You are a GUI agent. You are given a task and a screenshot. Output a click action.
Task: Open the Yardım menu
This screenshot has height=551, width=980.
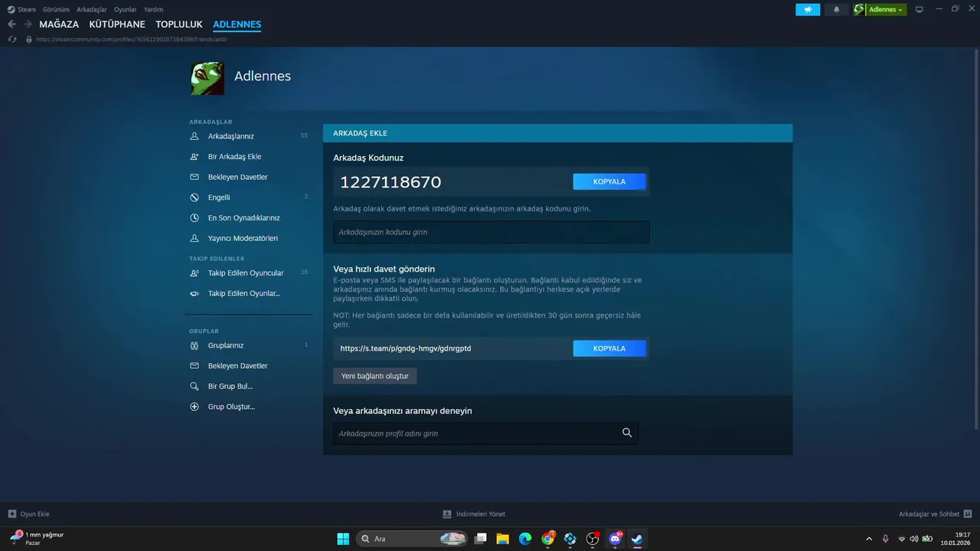pos(153,9)
